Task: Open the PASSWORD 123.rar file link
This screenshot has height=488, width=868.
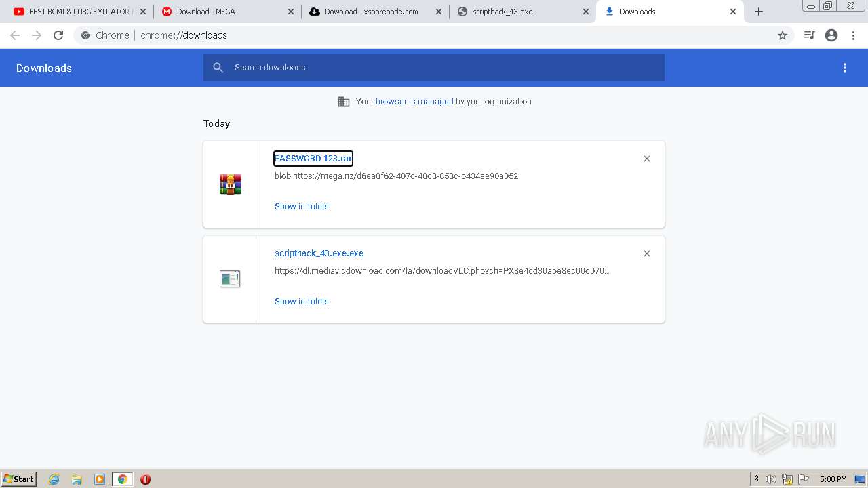Action: point(313,159)
